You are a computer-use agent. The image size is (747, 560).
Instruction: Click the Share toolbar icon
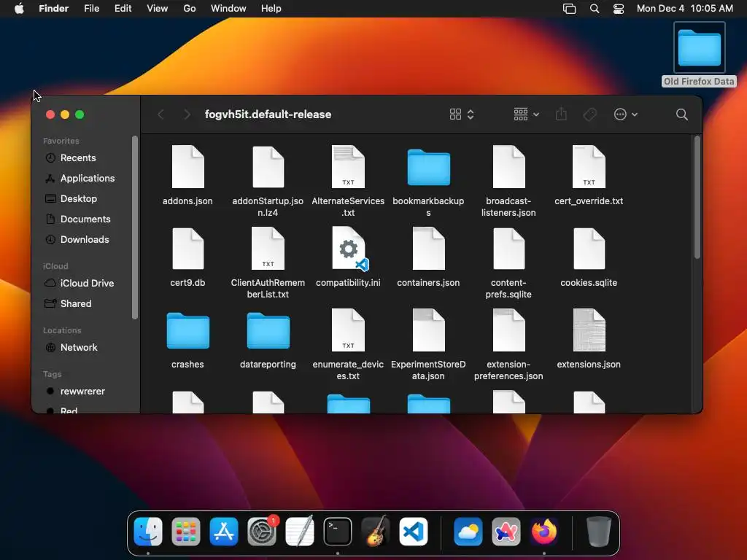click(561, 114)
